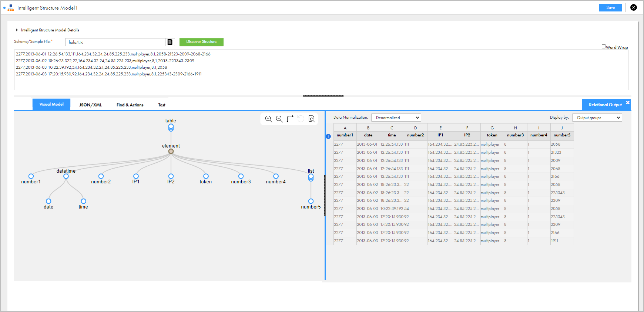Viewport: 644px width, 312px height.
Task: Click the IP2 column header
Action: tap(467, 135)
